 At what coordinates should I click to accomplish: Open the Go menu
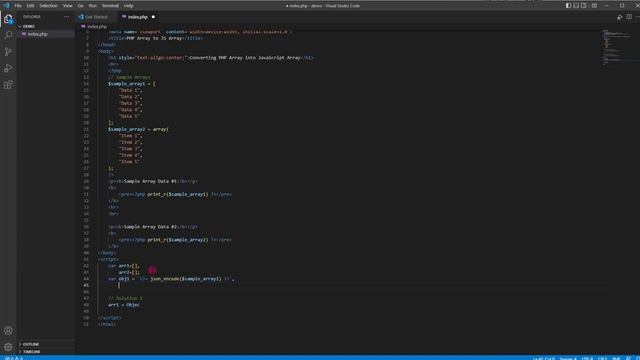click(80, 6)
